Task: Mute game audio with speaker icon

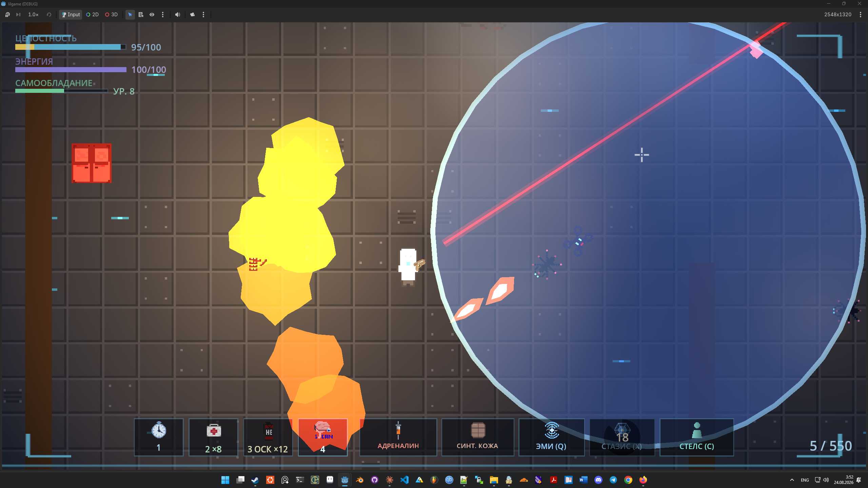Action: [177, 15]
